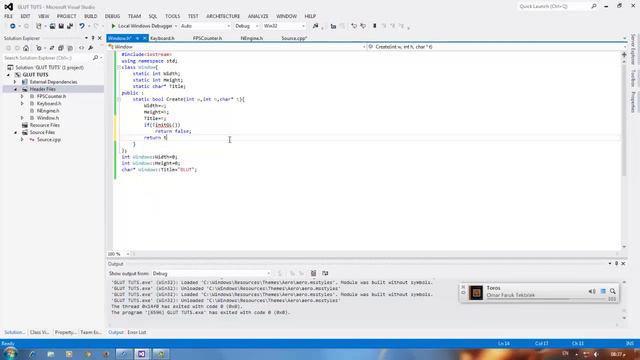Click the Find in Files toolbar icon
Viewport: 640px width, 360px height.
[315, 26]
